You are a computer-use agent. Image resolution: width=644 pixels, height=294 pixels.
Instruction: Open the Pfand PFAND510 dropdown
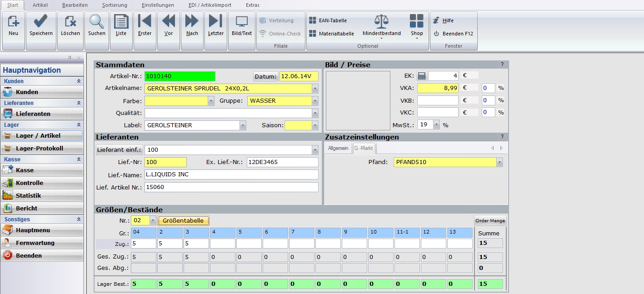point(500,162)
